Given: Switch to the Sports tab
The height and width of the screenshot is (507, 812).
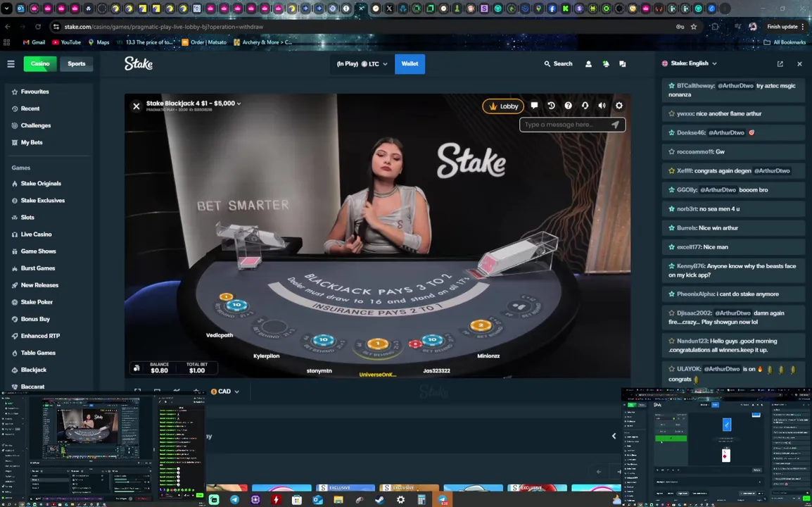Looking at the screenshot, I should 76,64.
